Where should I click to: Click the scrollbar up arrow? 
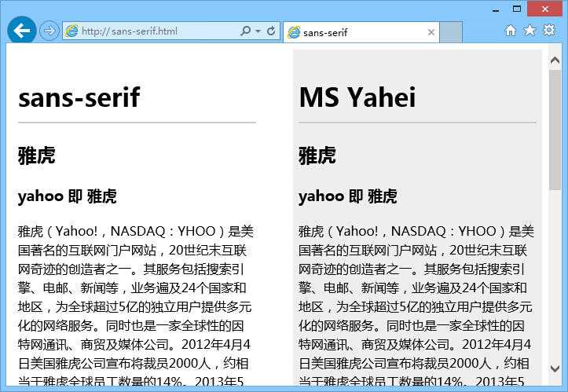pyautogui.click(x=555, y=60)
